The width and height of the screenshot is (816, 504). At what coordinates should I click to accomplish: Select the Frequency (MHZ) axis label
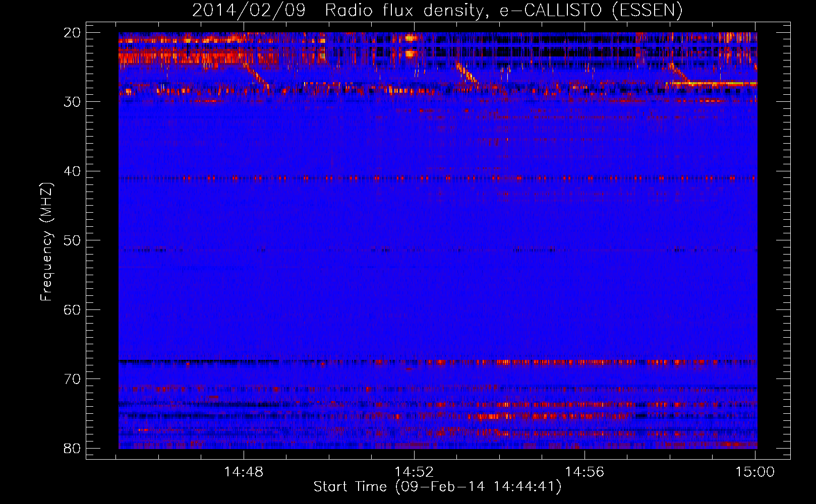(x=46, y=242)
